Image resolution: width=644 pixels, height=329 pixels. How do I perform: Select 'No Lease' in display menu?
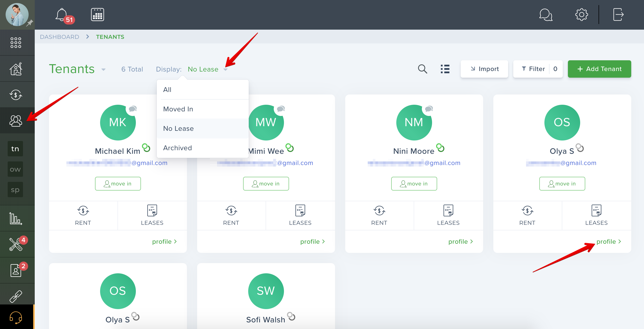coord(203,128)
